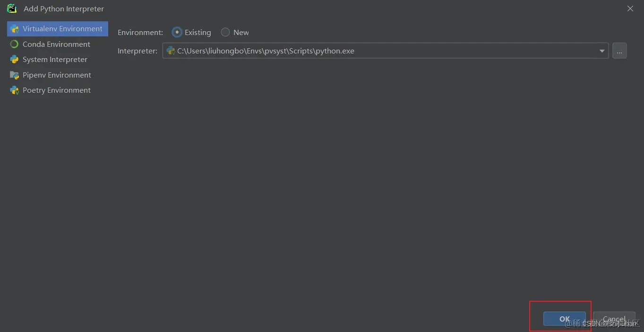
Task: Select the Existing environment radio button
Action: (177, 32)
